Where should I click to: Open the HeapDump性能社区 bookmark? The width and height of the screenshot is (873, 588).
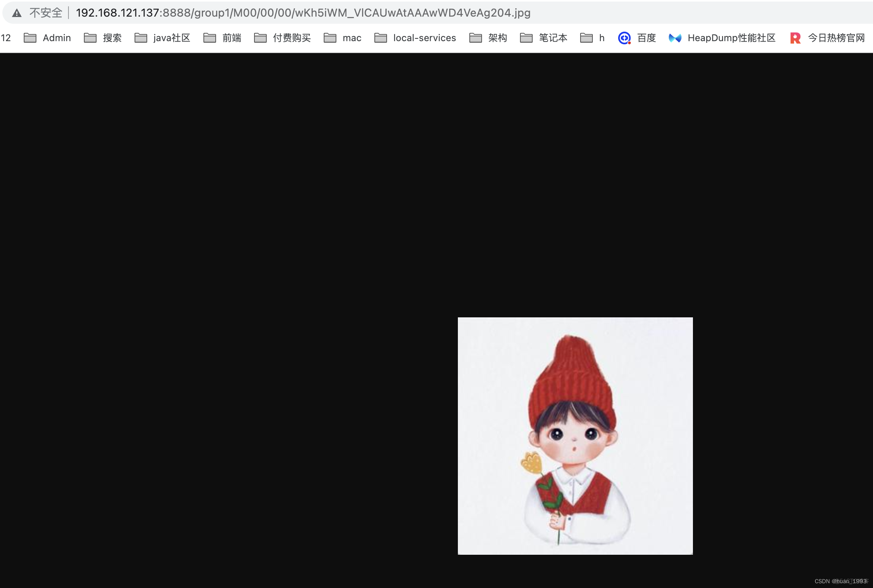click(722, 38)
